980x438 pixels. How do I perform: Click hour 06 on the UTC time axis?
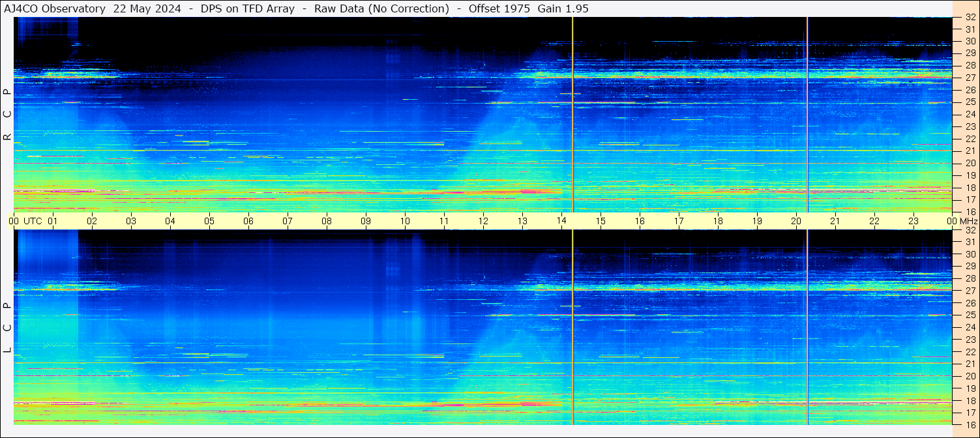pos(248,221)
